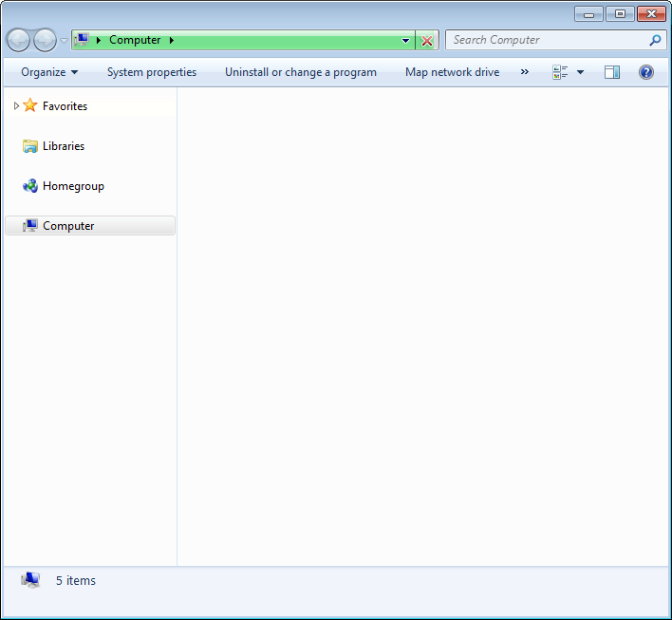Click System properties in toolbar

point(152,72)
